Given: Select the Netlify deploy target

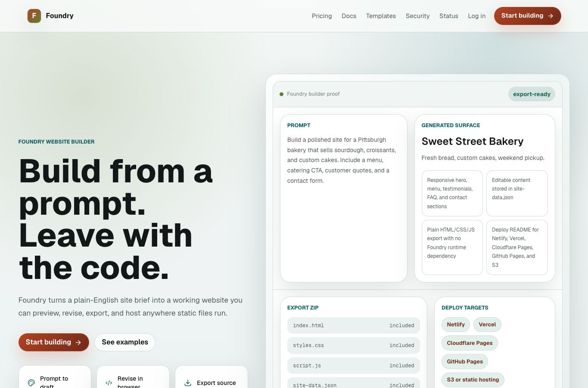Looking at the screenshot, I should point(455,325).
